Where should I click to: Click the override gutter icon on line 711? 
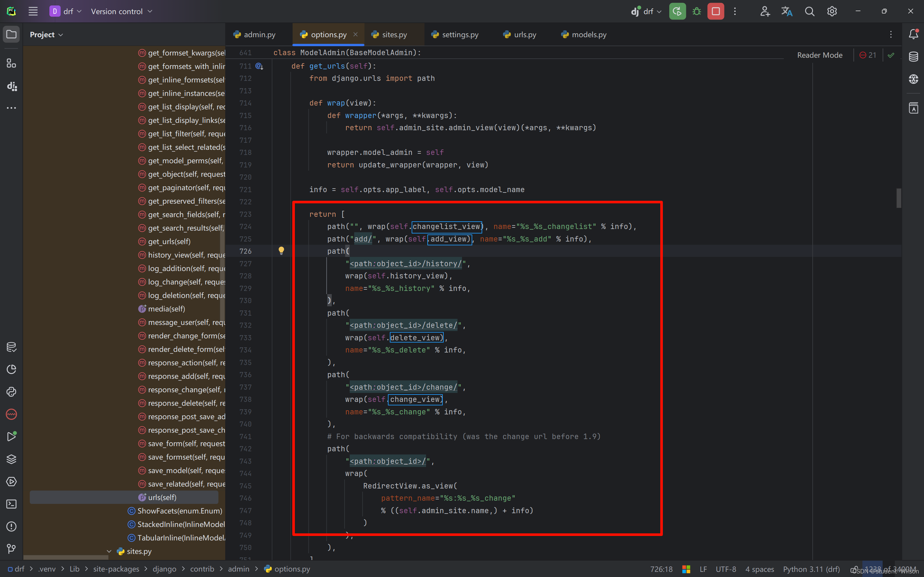259,66
